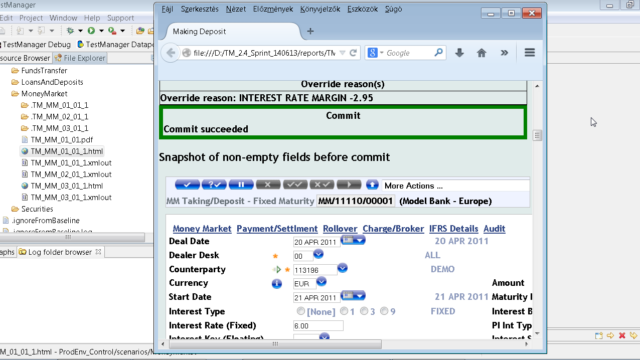The width and height of the screenshot is (640, 360).
Task: Click the Google search magnifier icon
Action: [x=438, y=53]
